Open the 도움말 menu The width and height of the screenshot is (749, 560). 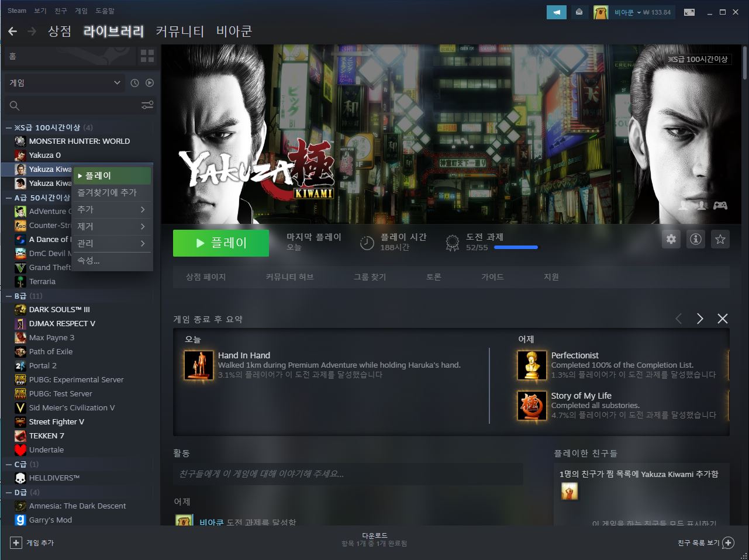point(105,11)
